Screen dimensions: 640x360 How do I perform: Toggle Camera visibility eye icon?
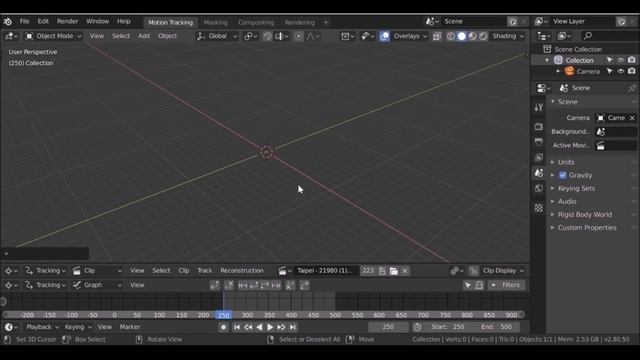click(620, 71)
